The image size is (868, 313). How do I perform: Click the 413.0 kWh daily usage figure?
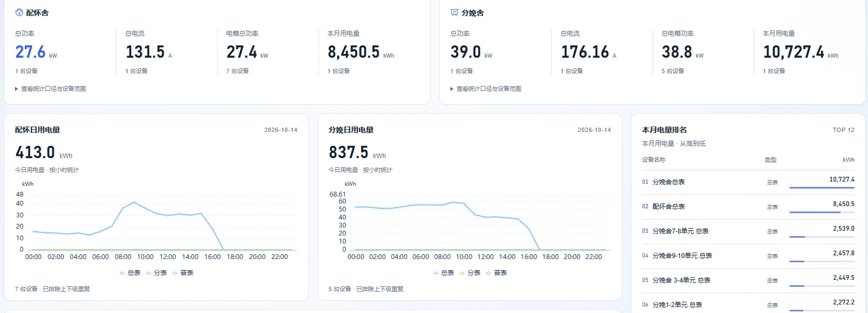pyautogui.click(x=44, y=153)
